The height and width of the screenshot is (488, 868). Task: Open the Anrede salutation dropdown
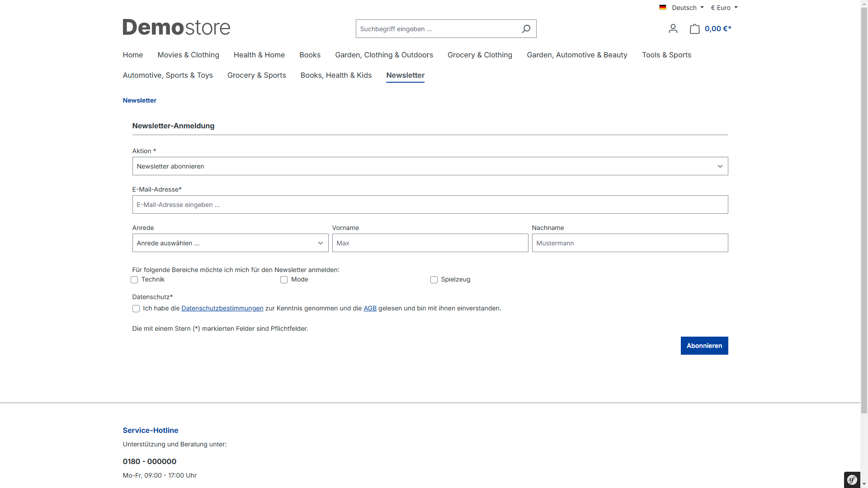pos(230,243)
